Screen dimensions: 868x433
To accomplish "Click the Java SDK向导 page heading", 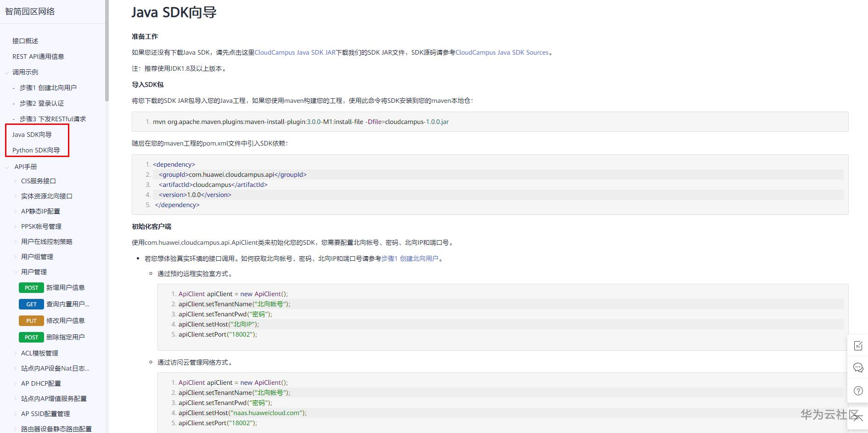I will tap(174, 12).
